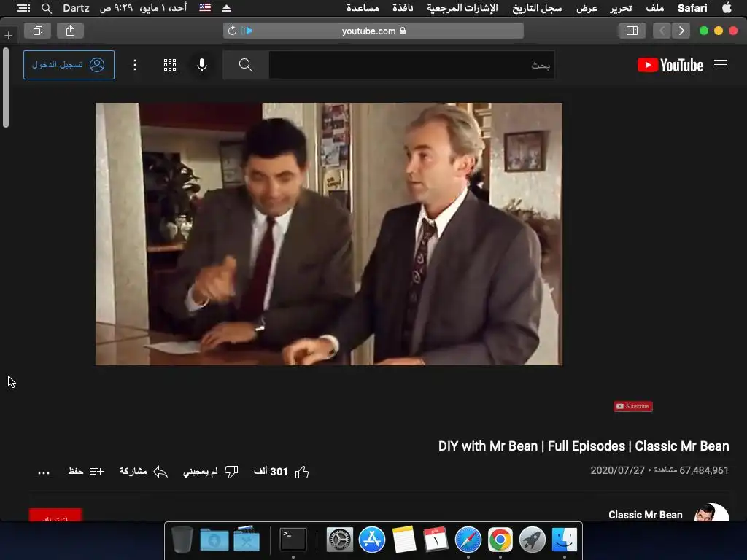The height and width of the screenshot is (560, 747).
Task: Open Google Chrome from Dock
Action: coord(500,540)
